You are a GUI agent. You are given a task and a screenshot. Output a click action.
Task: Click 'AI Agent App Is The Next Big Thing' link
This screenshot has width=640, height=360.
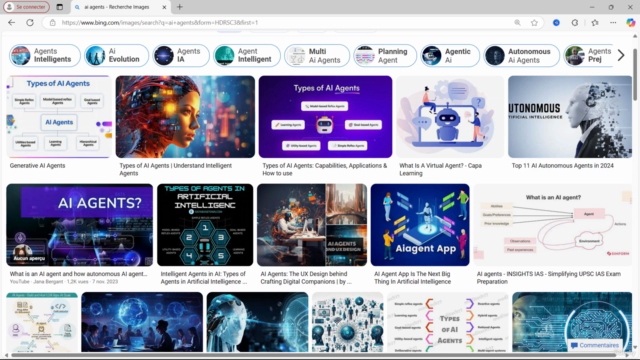point(413,278)
